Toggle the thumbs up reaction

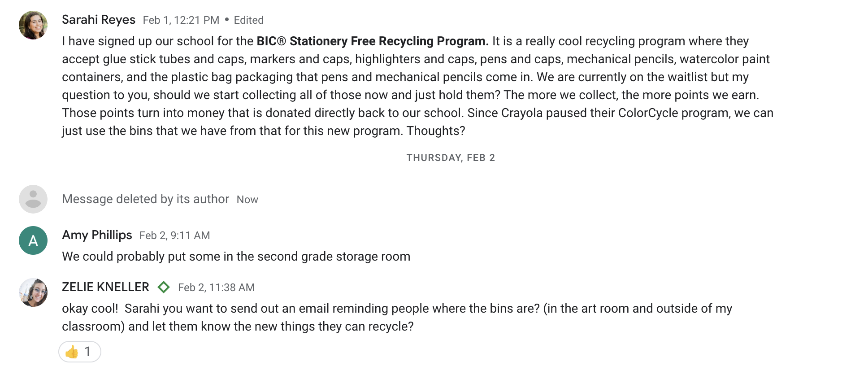tap(79, 352)
